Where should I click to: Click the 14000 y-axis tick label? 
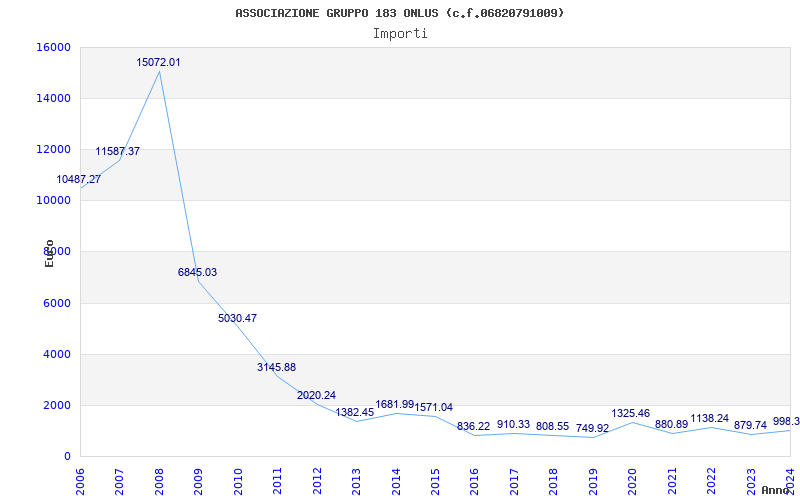[x=54, y=98]
